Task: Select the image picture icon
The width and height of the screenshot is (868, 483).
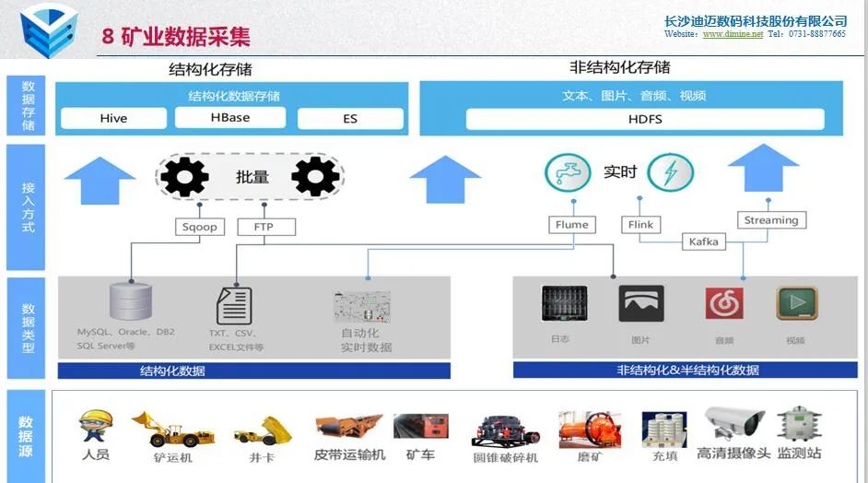Action: pos(641,304)
